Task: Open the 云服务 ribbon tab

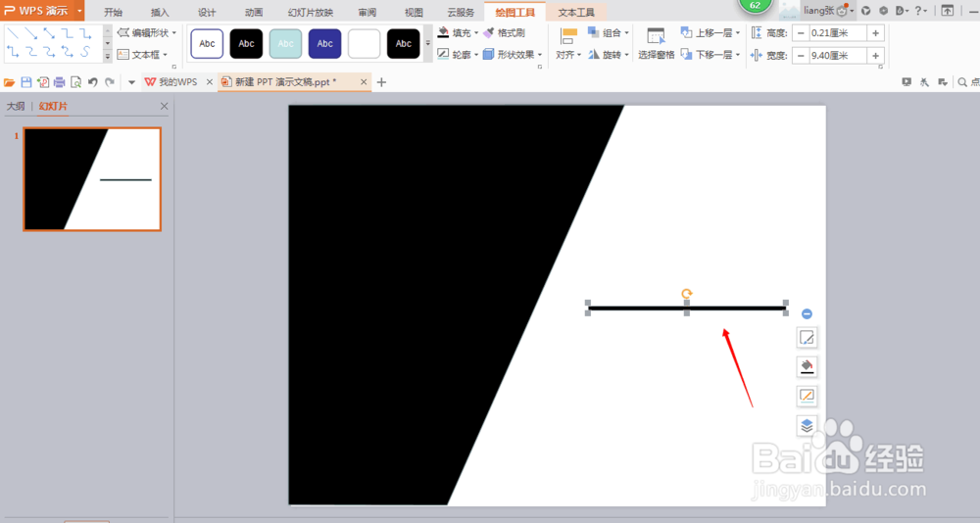Action: pos(461,13)
